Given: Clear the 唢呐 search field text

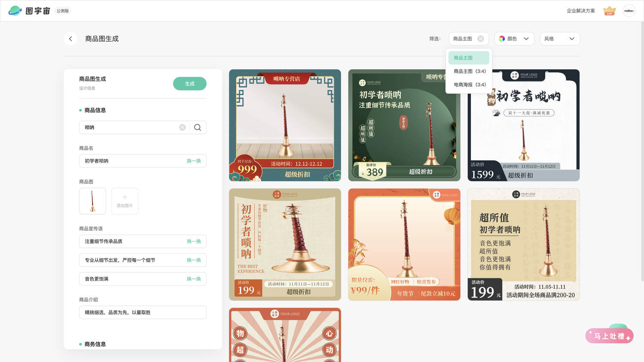Looking at the screenshot, I should 182,127.
